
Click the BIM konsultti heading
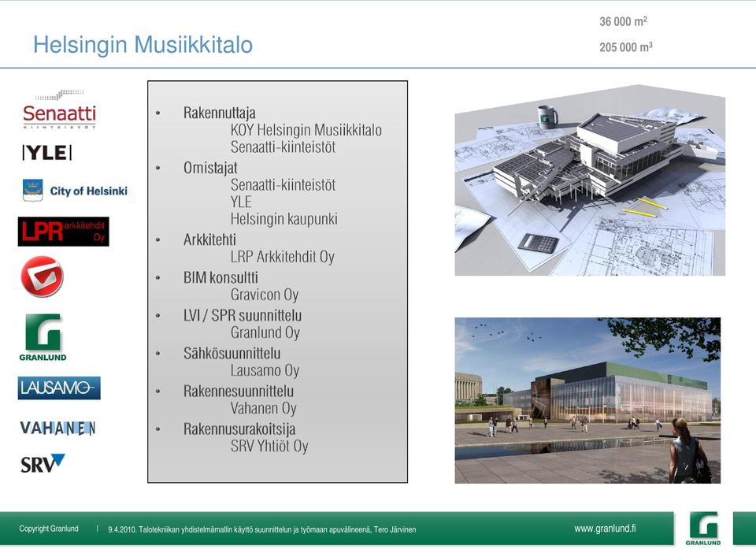click(x=220, y=278)
